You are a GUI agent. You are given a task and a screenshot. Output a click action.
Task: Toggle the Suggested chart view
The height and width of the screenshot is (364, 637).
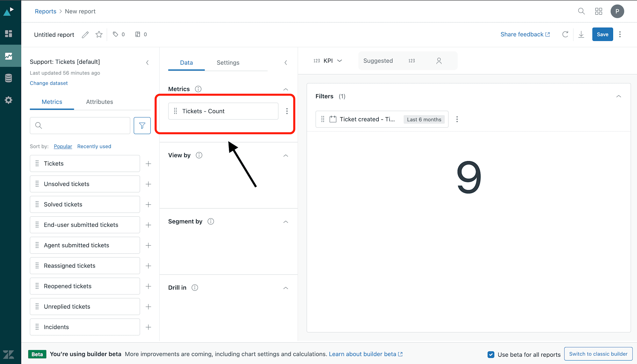point(378,61)
